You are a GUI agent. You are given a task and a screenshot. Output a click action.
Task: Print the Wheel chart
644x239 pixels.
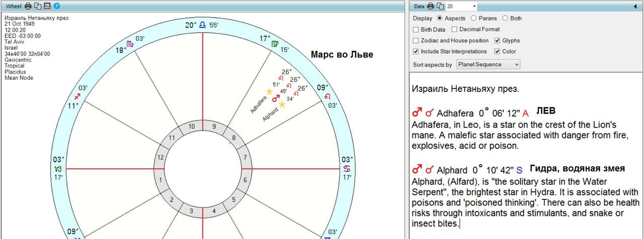(28, 6)
